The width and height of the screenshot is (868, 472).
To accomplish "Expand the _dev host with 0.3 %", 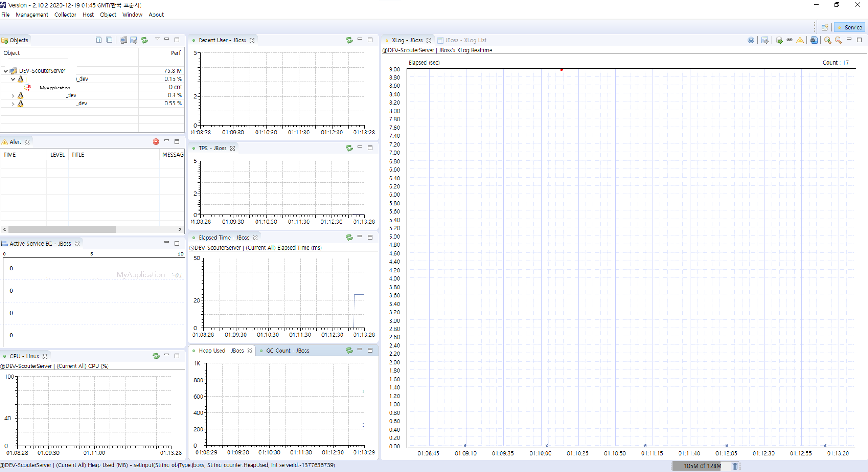I will click(x=13, y=95).
